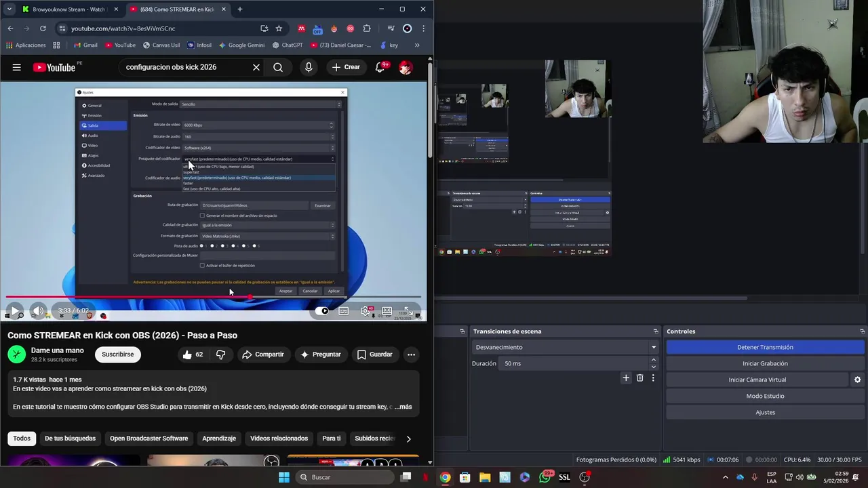The height and width of the screenshot is (488, 868).
Task: Bookmark page with Chrome star icon
Action: (x=279, y=28)
